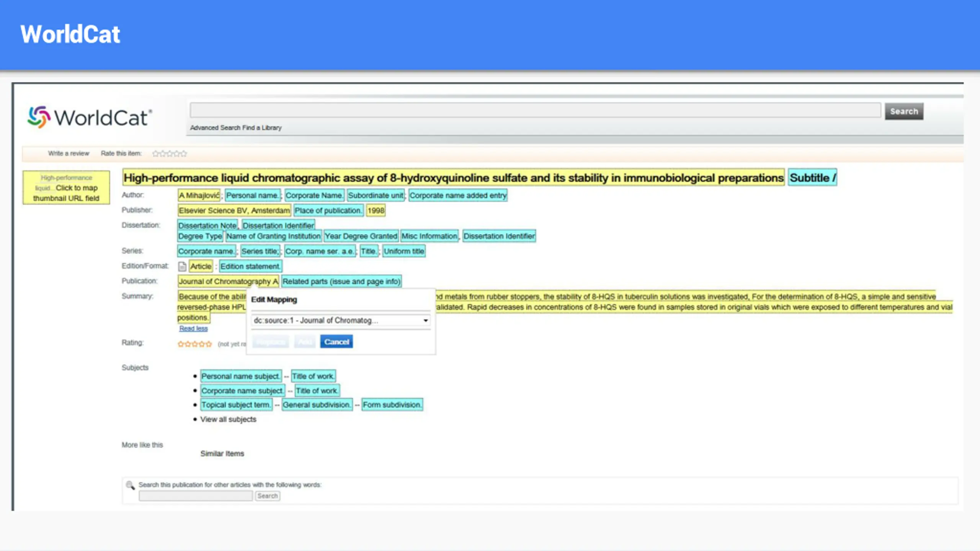Click the Related parts (issue and page info) field
Viewport: 980px width, 551px height.
point(341,281)
